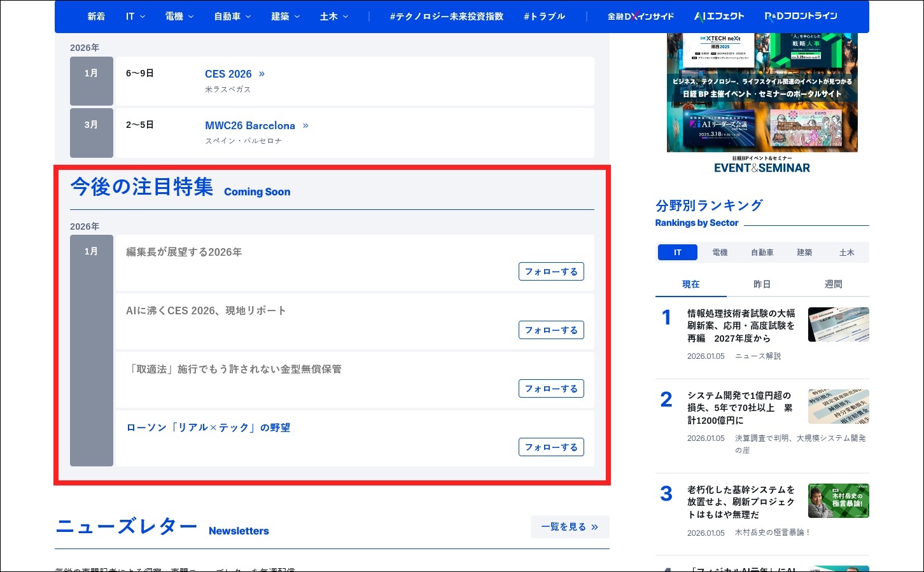Screen dimensions: 924x572
Task: Open the 自動車 dropdown menu
Action: 232,17
